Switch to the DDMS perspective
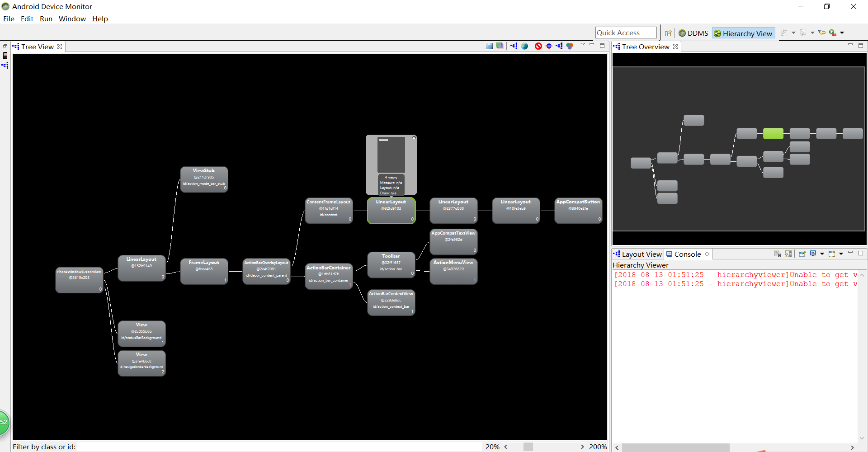868x452 pixels. click(693, 33)
